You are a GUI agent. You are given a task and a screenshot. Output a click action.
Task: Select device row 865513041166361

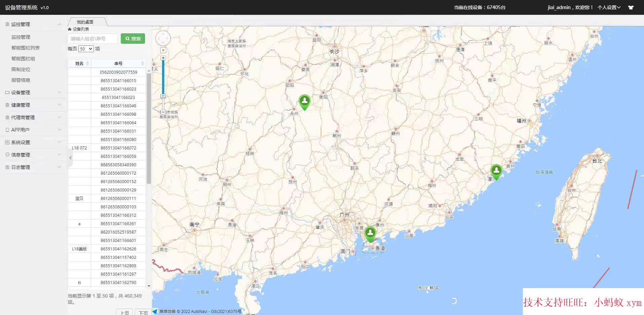coord(107,223)
